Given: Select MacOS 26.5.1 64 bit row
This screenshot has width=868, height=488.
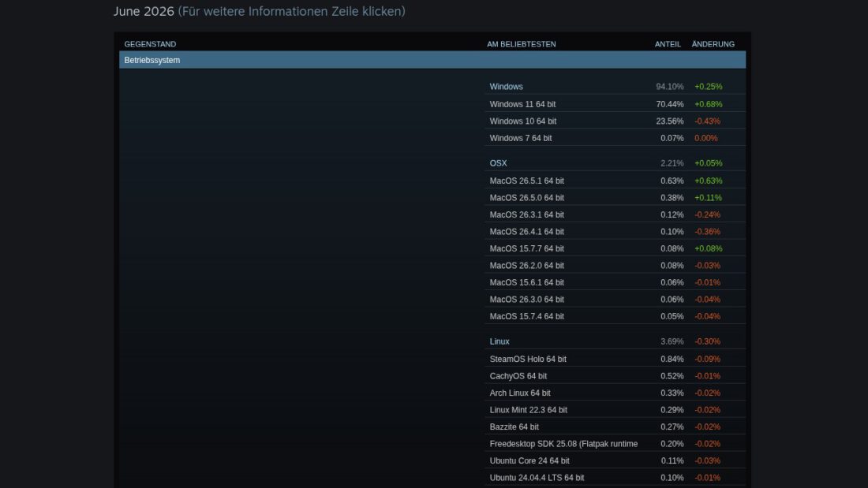Looking at the screenshot, I should (615, 181).
